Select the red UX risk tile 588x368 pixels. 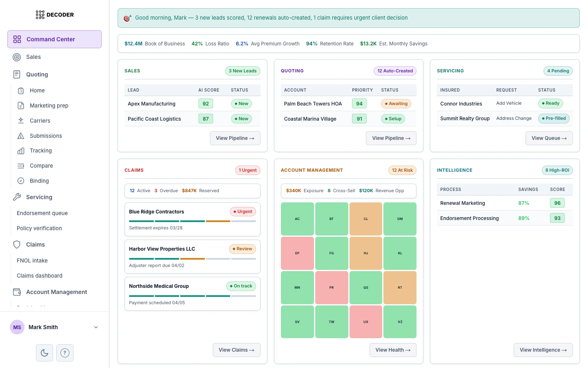(365, 322)
